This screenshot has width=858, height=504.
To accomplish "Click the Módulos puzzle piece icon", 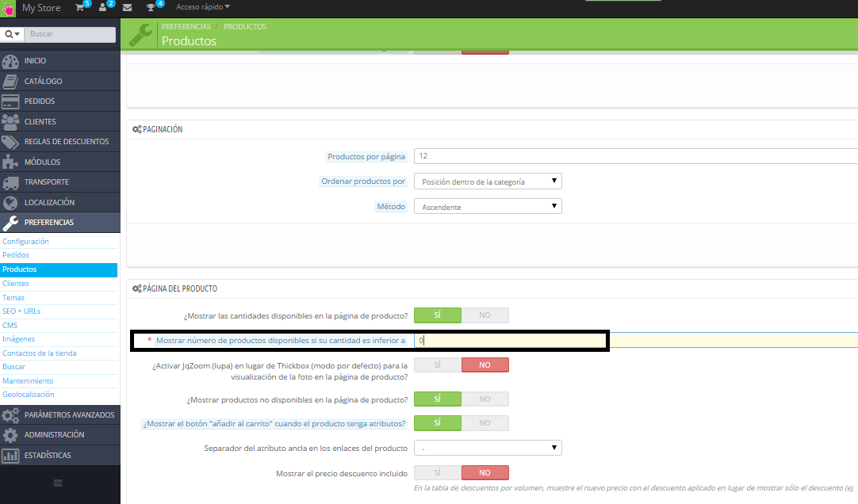I will point(10,162).
